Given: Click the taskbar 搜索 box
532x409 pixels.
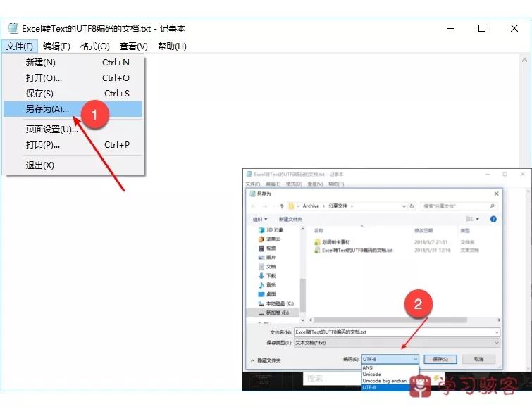Looking at the screenshot, I should 333,379.
